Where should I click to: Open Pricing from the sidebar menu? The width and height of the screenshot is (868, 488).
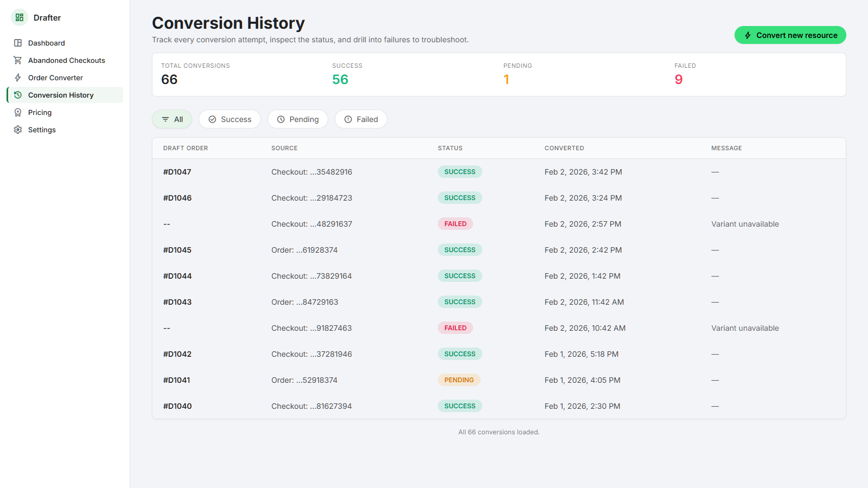[40, 112]
